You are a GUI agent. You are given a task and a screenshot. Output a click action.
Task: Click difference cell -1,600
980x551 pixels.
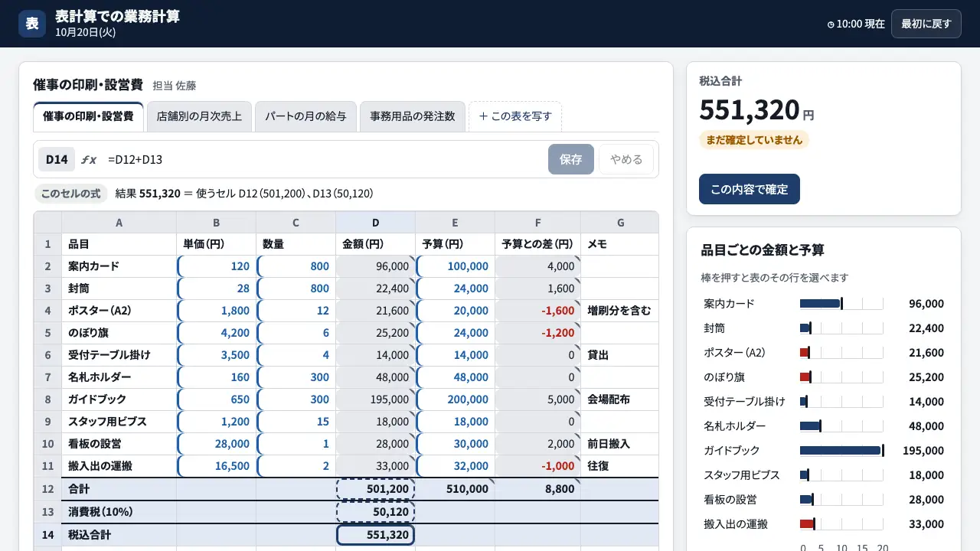tap(538, 311)
